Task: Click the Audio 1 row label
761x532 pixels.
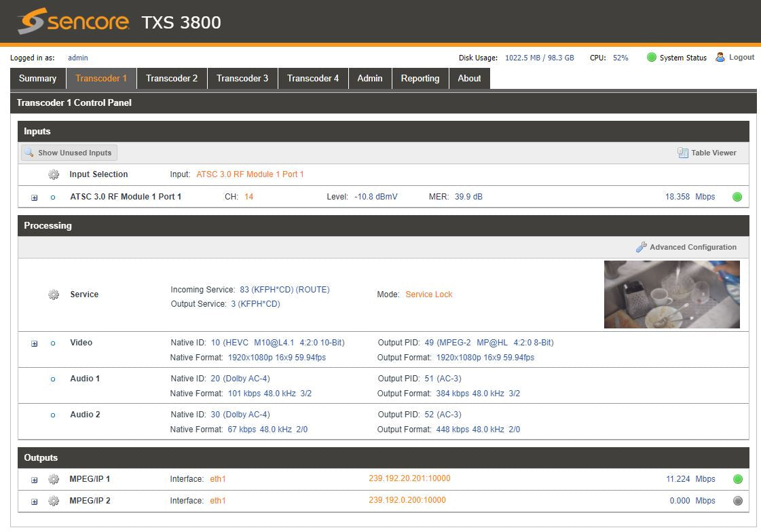Action: coord(85,379)
